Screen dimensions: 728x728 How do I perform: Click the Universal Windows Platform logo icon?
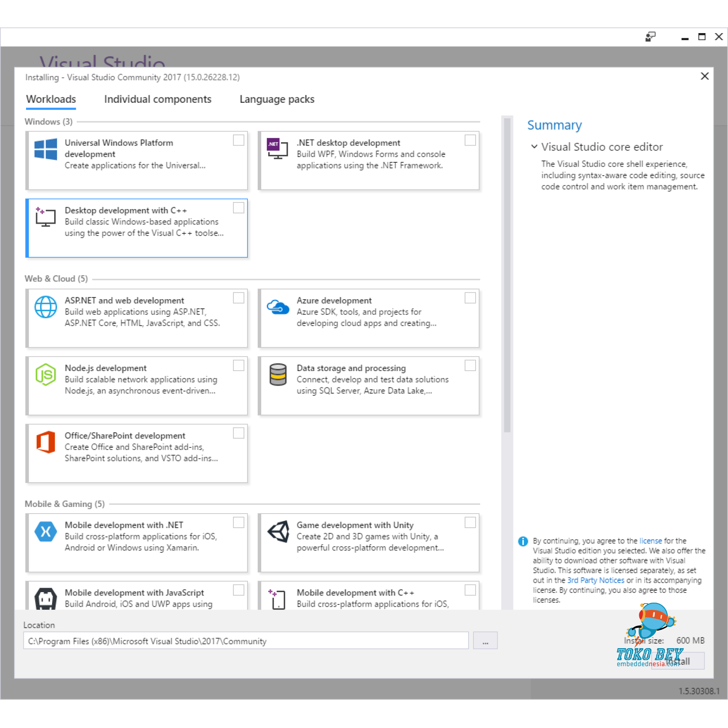pyautogui.click(x=45, y=149)
